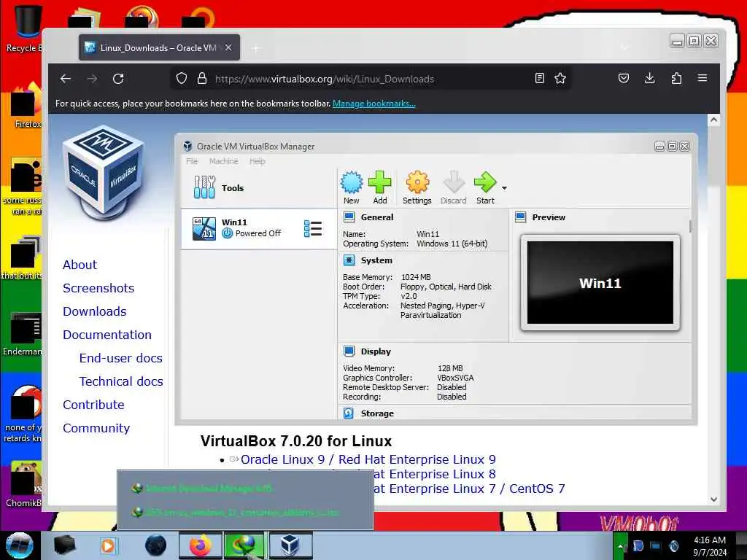This screenshot has height=560, width=747.
Task: Open the Windows Start orb
Action: click(19, 545)
